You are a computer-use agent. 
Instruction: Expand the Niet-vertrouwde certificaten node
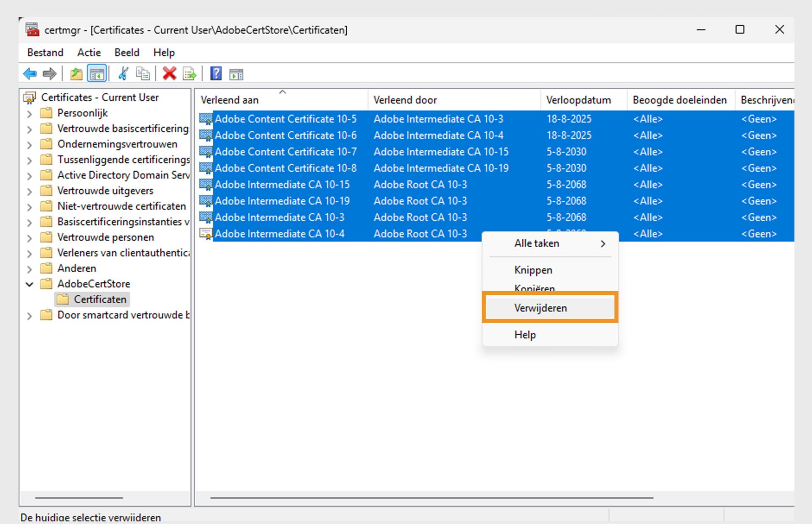point(29,207)
